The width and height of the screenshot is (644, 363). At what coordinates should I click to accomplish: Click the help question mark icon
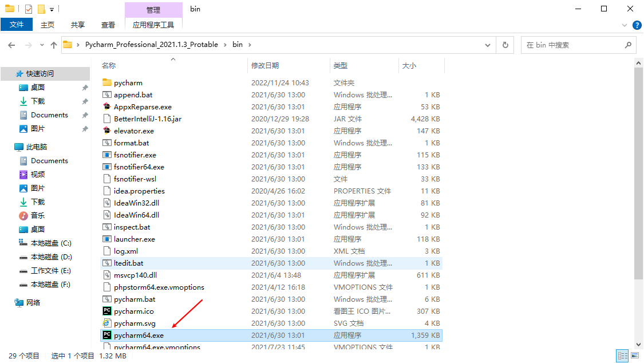637,25
